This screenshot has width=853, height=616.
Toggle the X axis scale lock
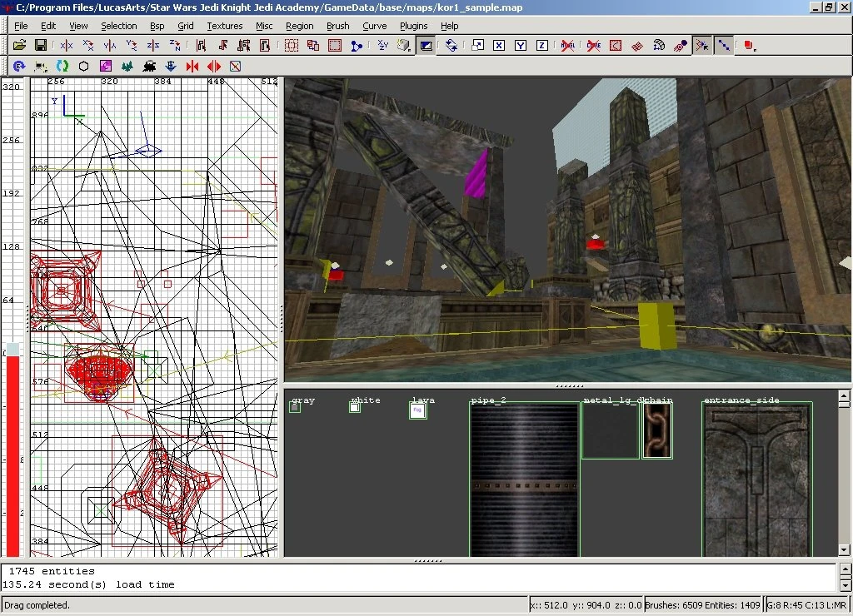(x=499, y=45)
